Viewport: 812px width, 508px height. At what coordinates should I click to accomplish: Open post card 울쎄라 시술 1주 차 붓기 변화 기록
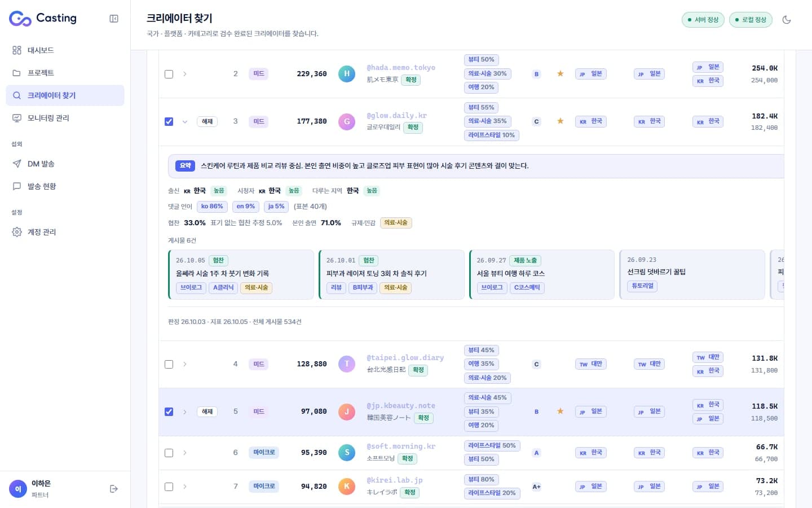[241, 274]
